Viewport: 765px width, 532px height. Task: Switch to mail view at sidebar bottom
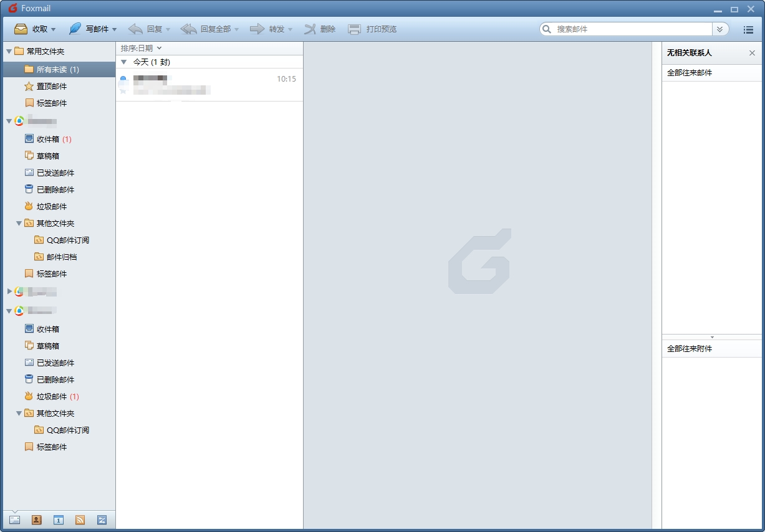15,520
